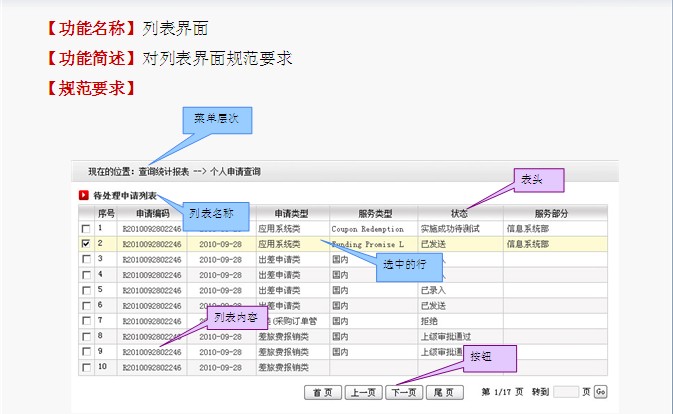Click 个人申请查询 in the breadcrumb

235,172
